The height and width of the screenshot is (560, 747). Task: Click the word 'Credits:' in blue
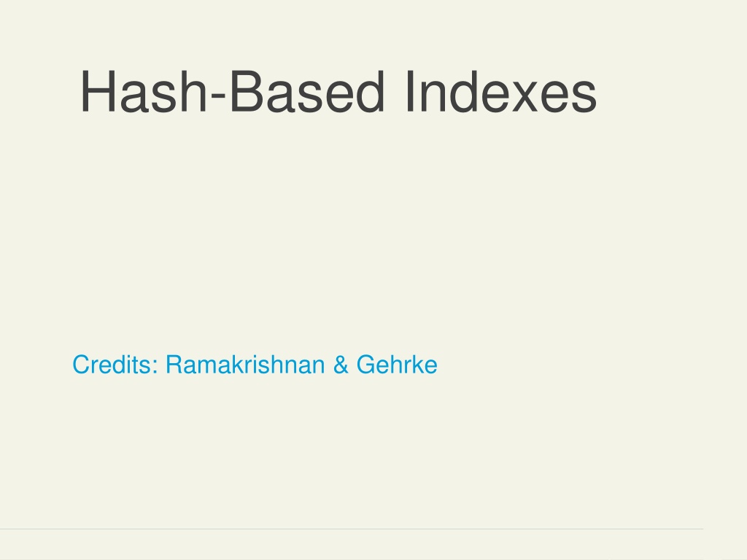pyautogui.click(x=115, y=365)
